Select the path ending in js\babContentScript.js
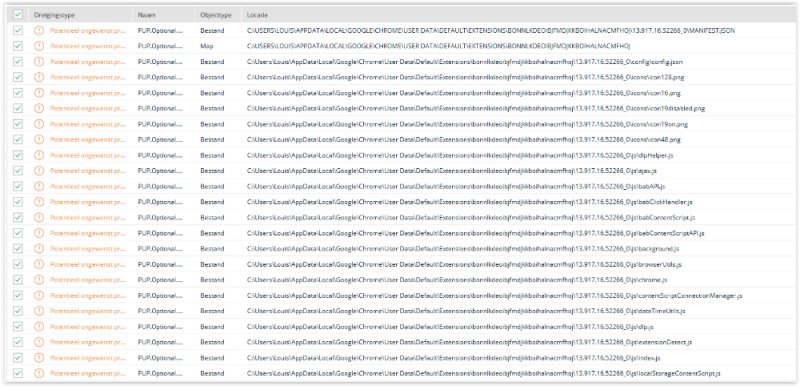Screen dimensions: 800x386 pyautogui.click(x=471, y=218)
